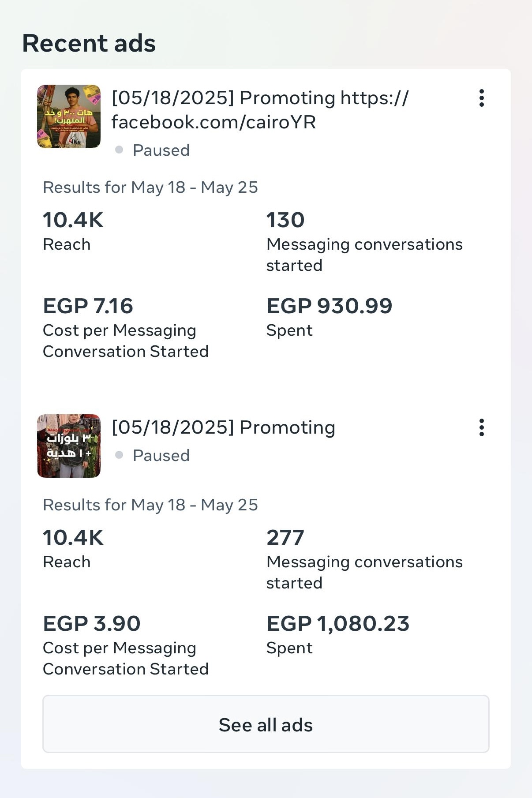Click the second ad's blouses thumbnail
The width and height of the screenshot is (532, 798).
[69, 446]
